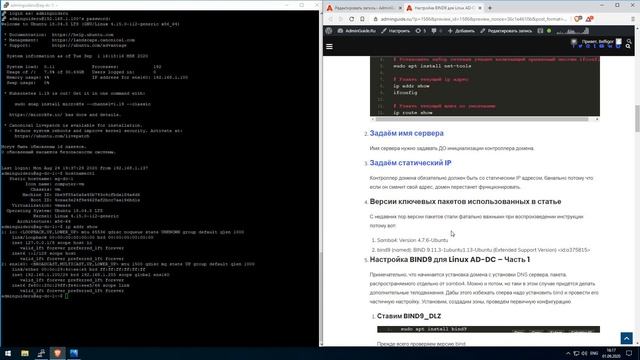Viewport: 640px width, 360px height.
Task: Open 'Задаём имя сервера' heading link
Action: coord(406,133)
